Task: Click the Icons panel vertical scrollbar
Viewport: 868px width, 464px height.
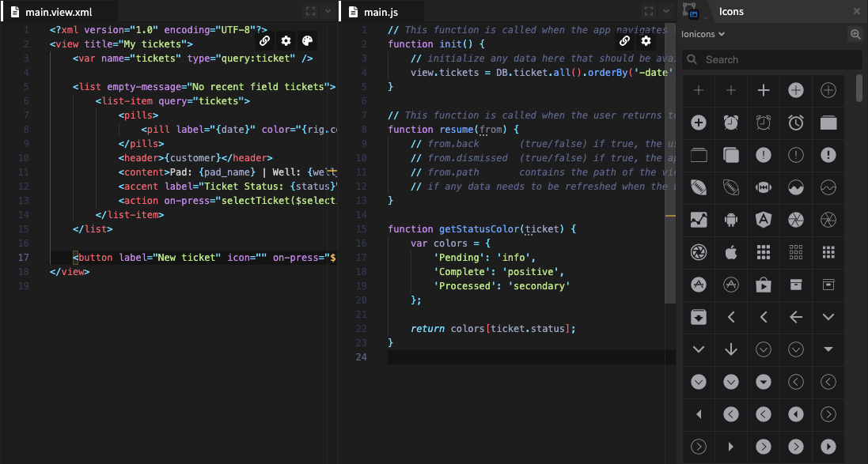Action: pyautogui.click(x=859, y=89)
